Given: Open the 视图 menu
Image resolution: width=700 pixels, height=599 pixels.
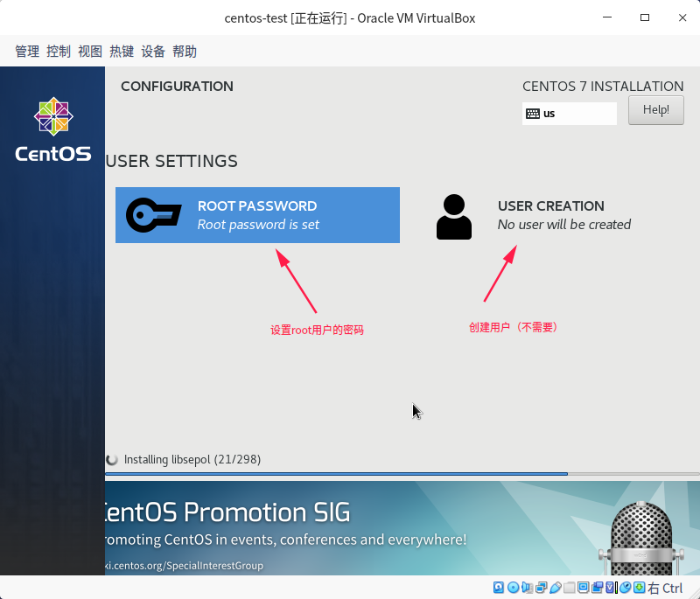Looking at the screenshot, I should (x=90, y=52).
